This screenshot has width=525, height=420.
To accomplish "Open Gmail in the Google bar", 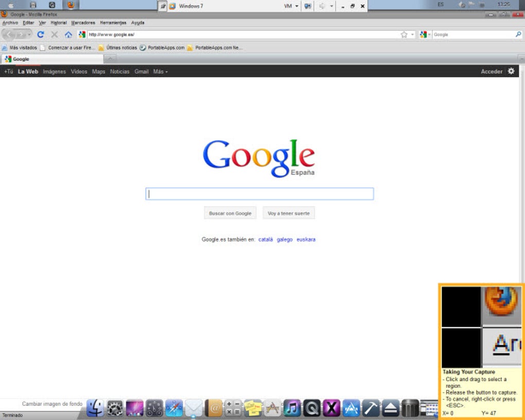I will (142, 72).
